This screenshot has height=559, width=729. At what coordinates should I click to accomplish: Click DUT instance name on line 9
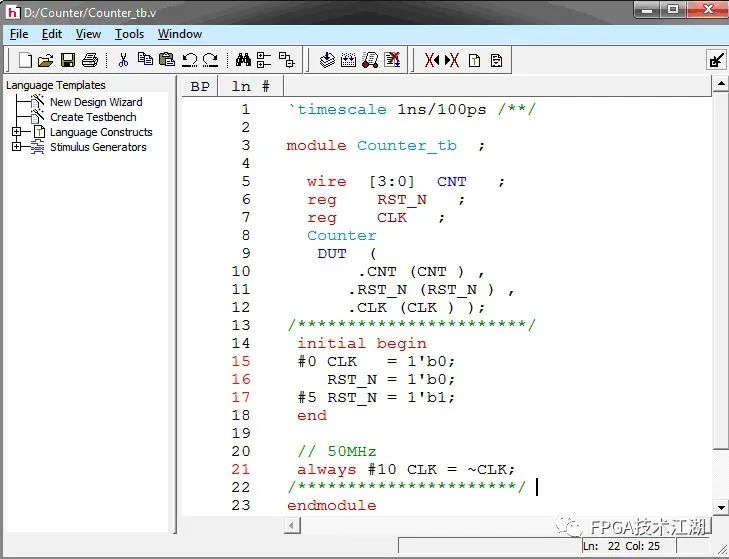[332, 253]
